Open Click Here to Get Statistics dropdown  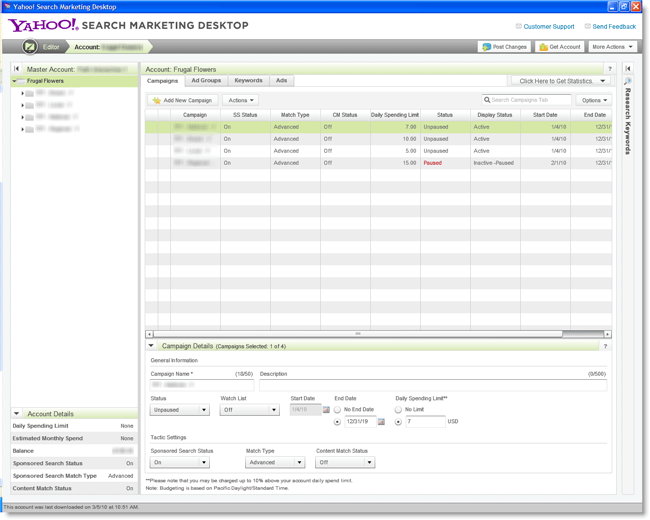[x=561, y=81]
